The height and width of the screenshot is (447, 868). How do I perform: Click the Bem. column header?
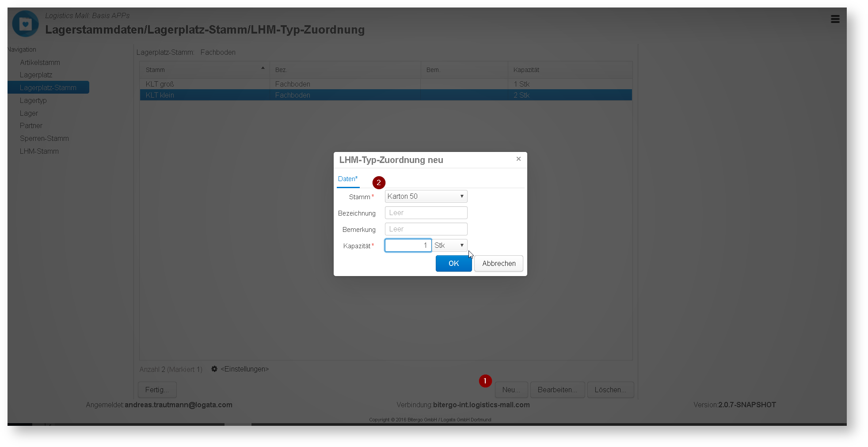(464, 70)
